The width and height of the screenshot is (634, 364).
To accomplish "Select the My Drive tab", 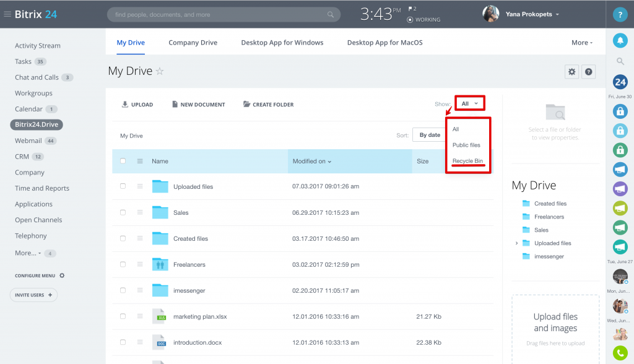I will (131, 43).
